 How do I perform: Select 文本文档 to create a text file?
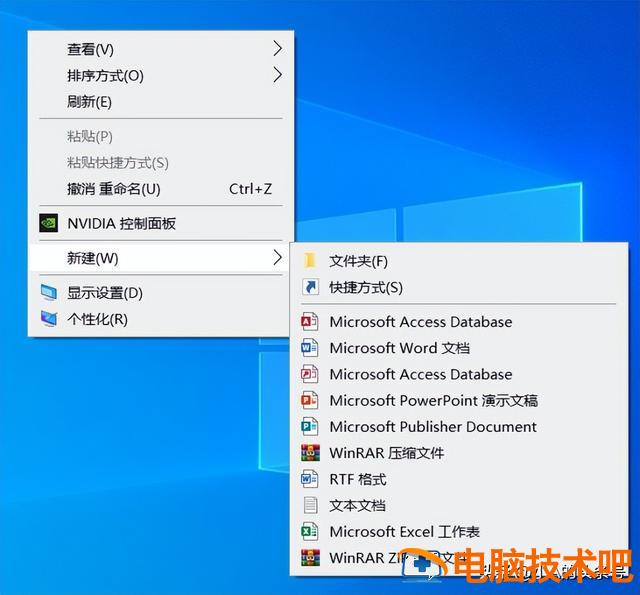(x=459, y=505)
